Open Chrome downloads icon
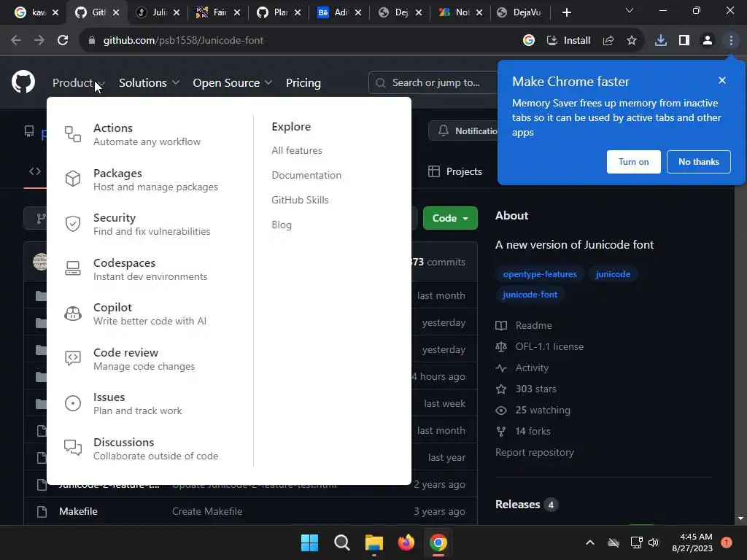 (661, 41)
